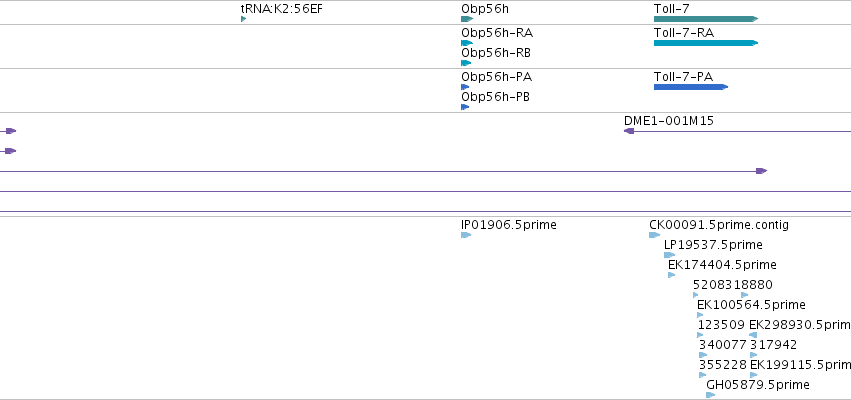Click the LP19537.5prime EST arrow
Viewport: 851px width, 400px height.
click(x=670, y=255)
